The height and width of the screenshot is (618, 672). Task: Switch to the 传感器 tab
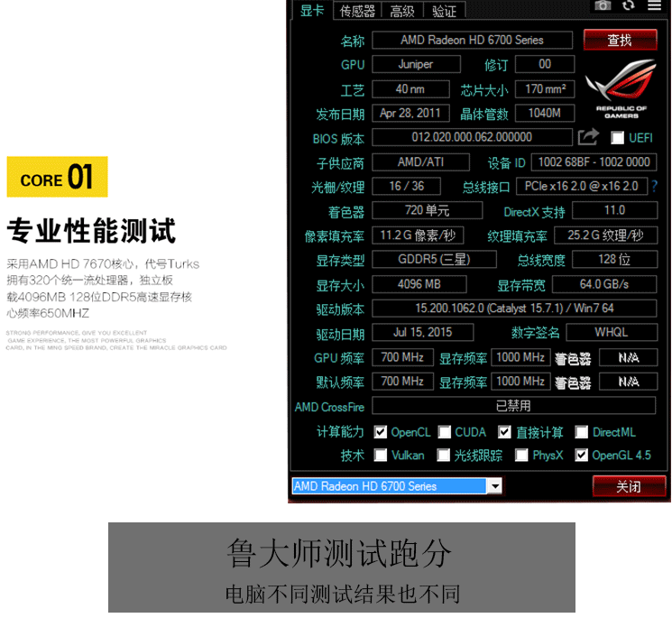click(357, 11)
